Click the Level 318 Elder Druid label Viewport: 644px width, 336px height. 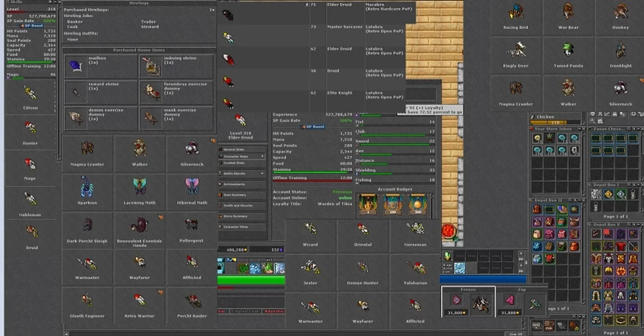point(241,135)
